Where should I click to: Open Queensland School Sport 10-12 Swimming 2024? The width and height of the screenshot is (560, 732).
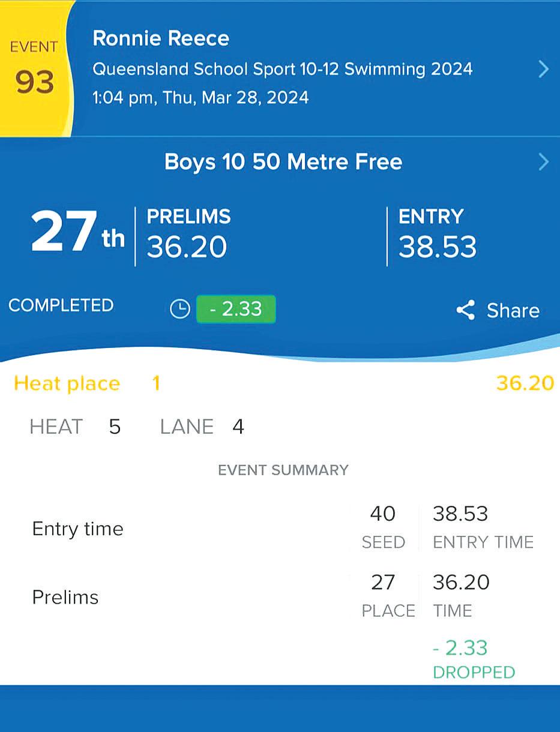pyautogui.click(x=282, y=69)
